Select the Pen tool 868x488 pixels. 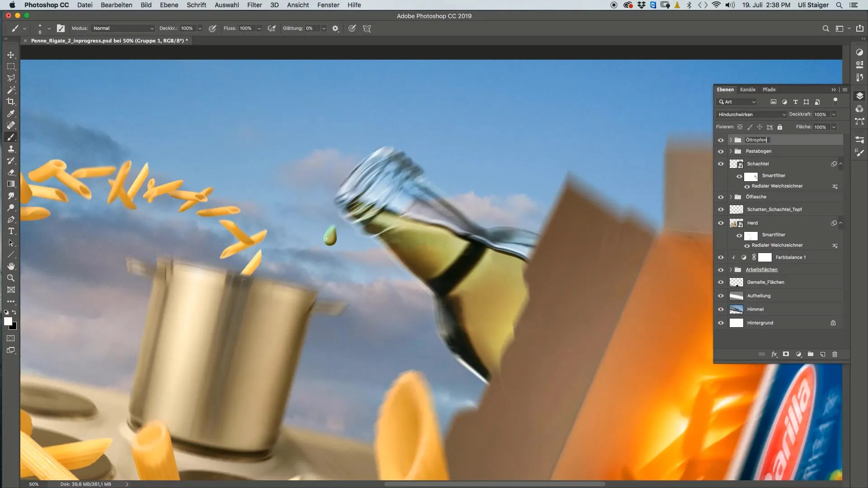coord(11,220)
